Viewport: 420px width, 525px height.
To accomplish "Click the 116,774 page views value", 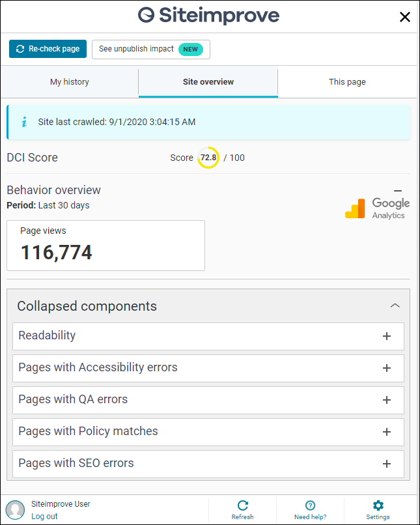I will click(x=56, y=253).
